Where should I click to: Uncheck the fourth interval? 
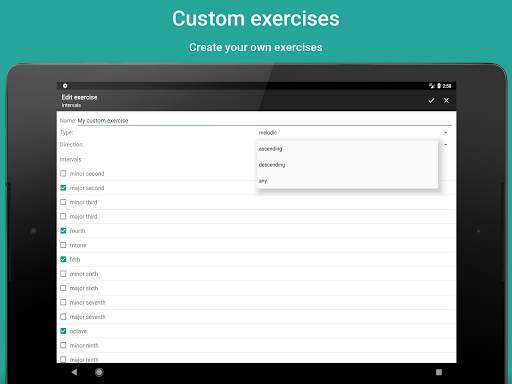tap(63, 231)
